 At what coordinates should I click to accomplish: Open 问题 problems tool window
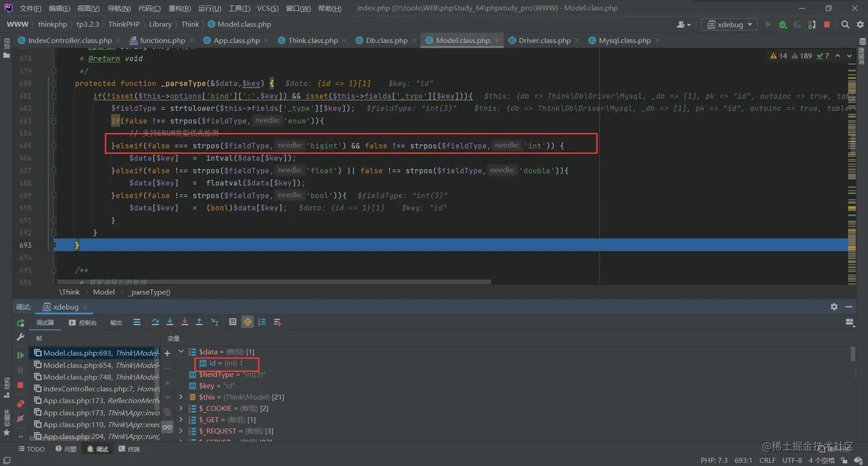[66, 449]
